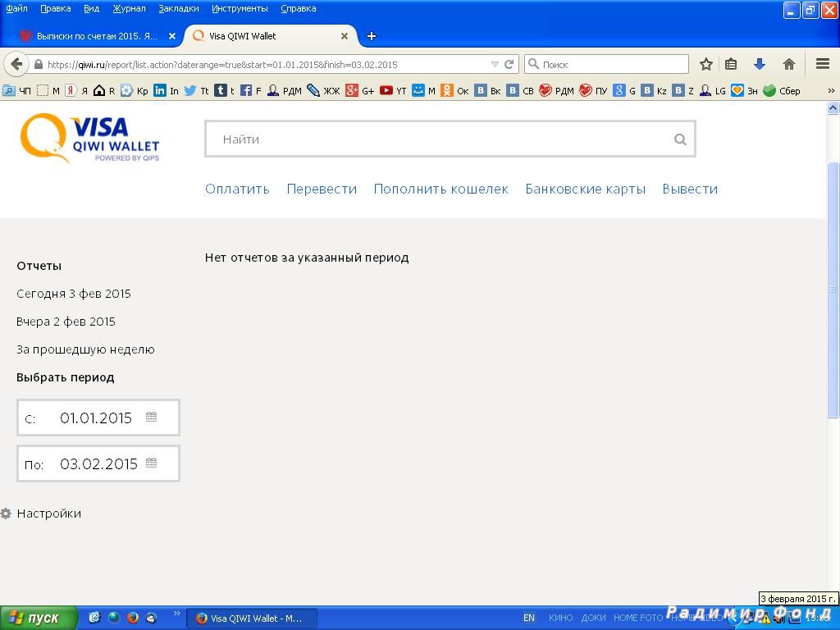This screenshot has width=840, height=630.
Task: Open the Firefox downloads arrow
Action: coord(759,64)
